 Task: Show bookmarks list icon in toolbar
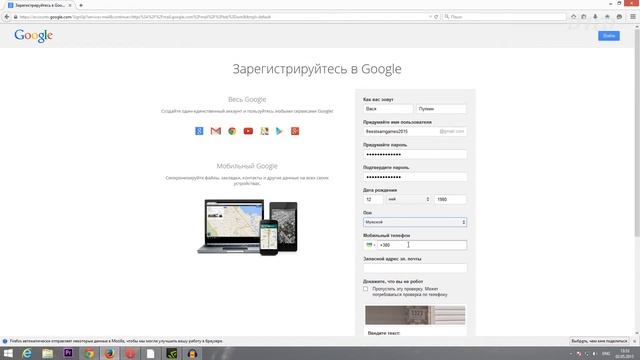[584, 17]
